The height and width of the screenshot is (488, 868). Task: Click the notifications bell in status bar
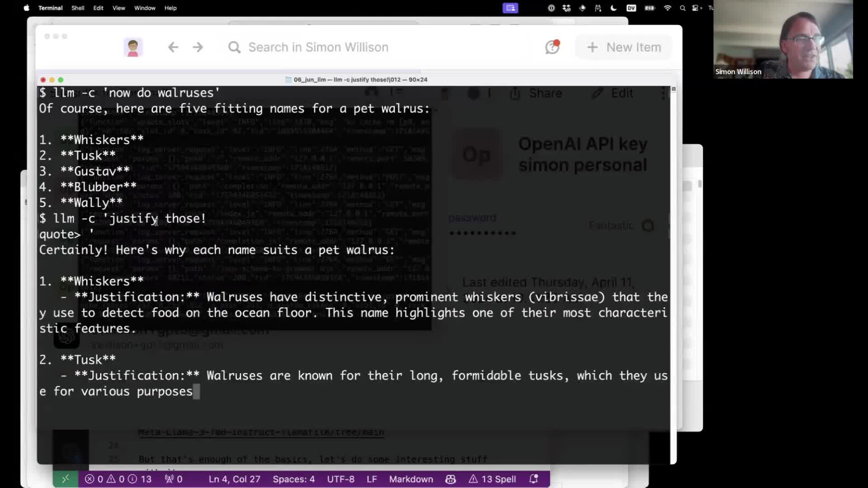point(533,479)
